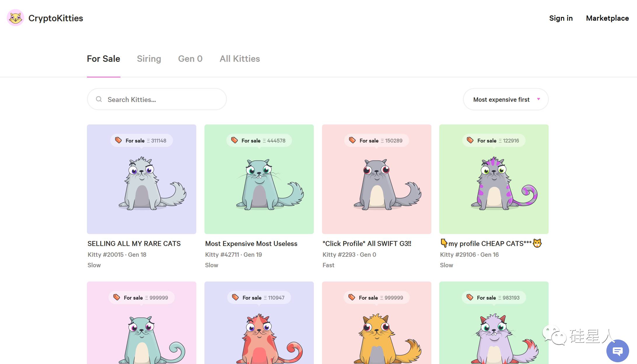The width and height of the screenshot is (637, 364).
Task: Switch to the Siring tab
Action: pos(149,59)
